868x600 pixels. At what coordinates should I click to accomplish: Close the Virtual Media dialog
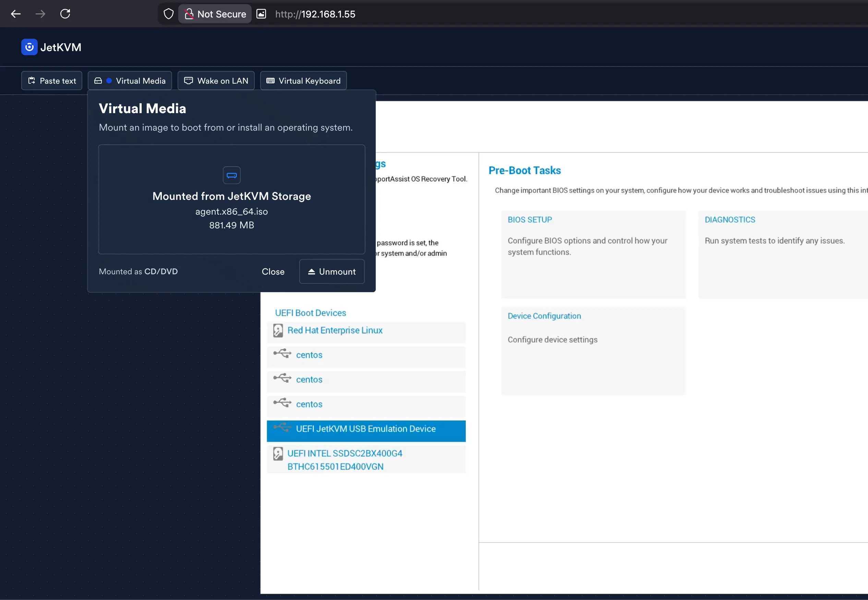pyautogui.click(x=273, y=272)
